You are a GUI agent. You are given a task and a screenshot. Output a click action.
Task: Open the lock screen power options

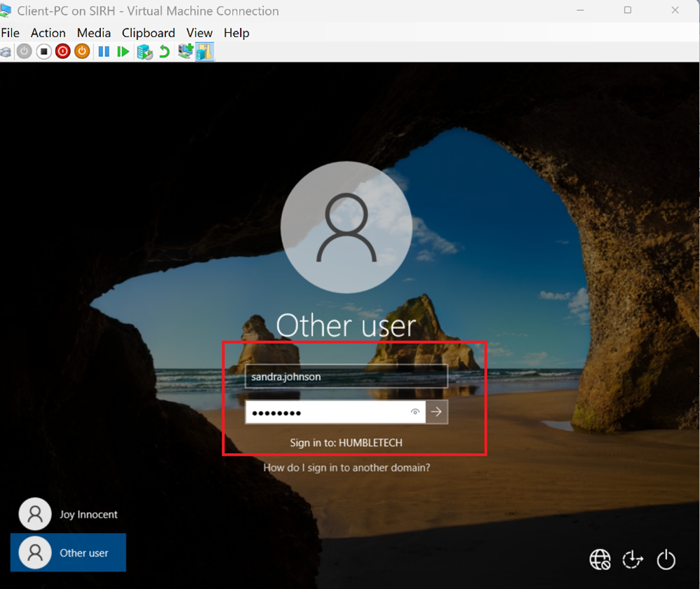[x=666, y=559]
